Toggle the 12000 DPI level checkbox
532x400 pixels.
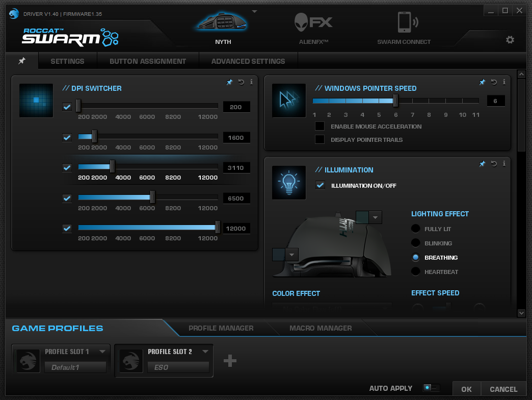[x=67, y=229]
